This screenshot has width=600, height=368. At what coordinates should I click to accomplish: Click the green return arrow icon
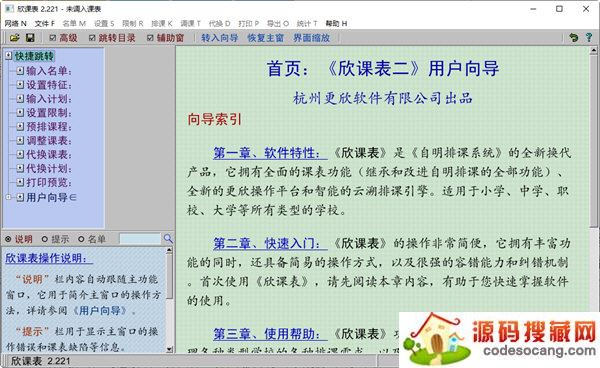click(x=573, y=37)
